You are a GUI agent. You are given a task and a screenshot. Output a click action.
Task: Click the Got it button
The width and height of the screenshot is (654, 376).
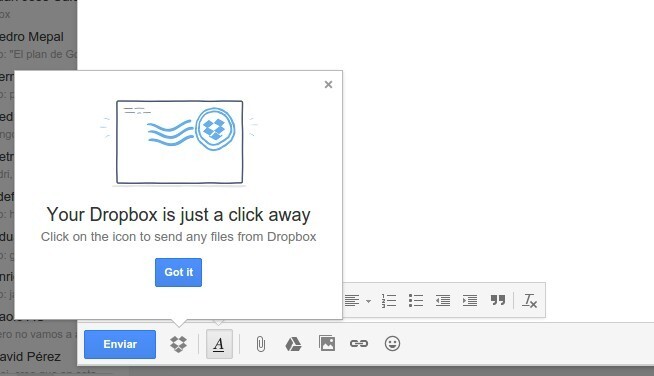(178, 272)
